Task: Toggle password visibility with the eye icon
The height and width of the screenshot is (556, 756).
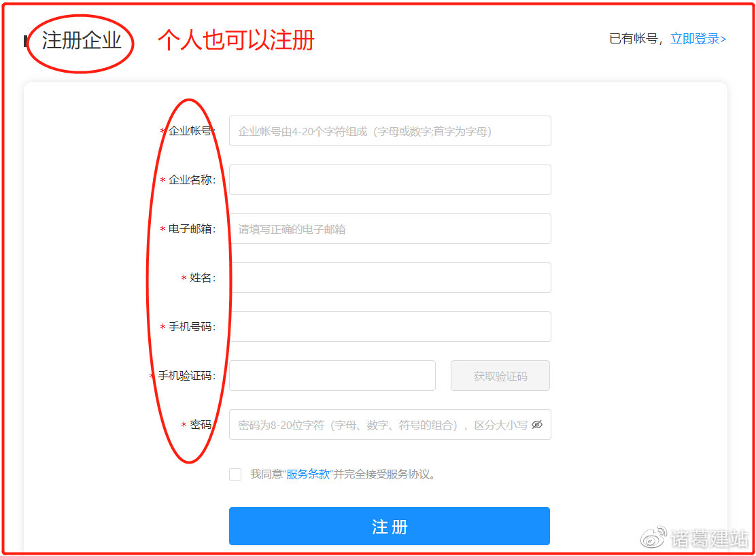Action: 536,424
